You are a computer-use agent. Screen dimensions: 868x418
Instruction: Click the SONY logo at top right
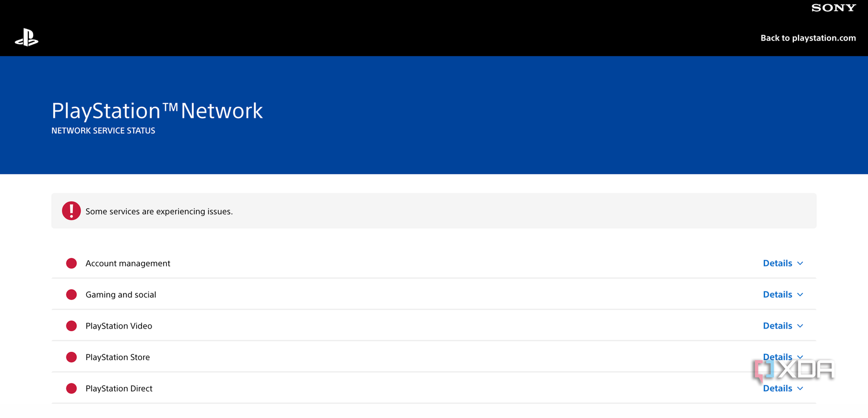click(x=833, y=7)
